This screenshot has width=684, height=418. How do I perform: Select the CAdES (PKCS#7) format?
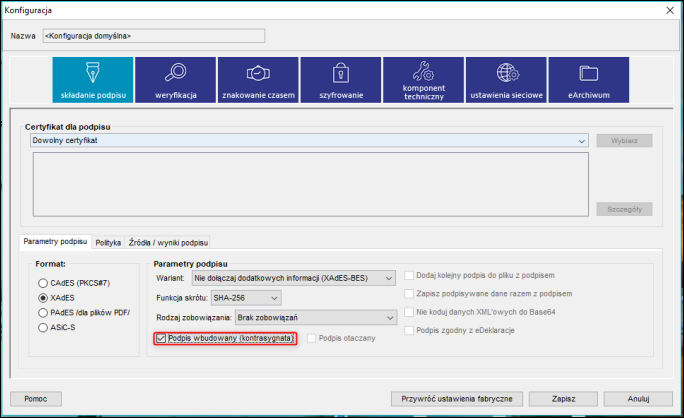click(x=43, y=283)
